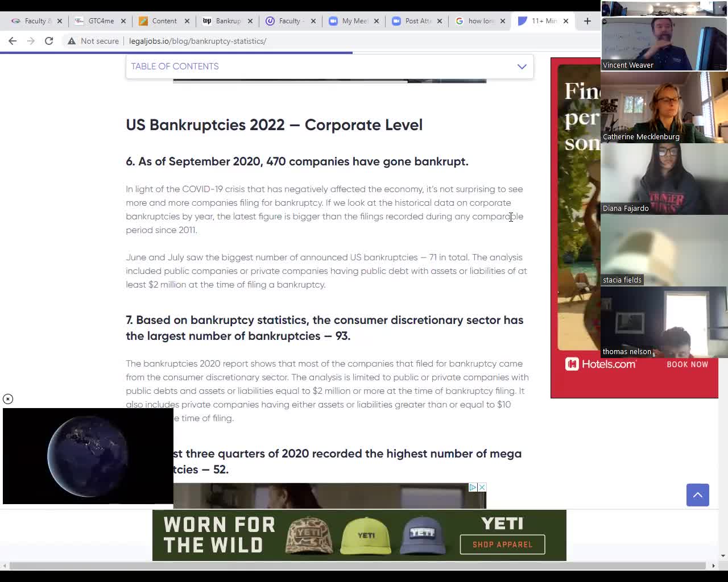This screenshot has height=582, width=728.
Task: Click Shop Apparel in YETI banner
Action: pyautogui.click(x=502, y=544)
